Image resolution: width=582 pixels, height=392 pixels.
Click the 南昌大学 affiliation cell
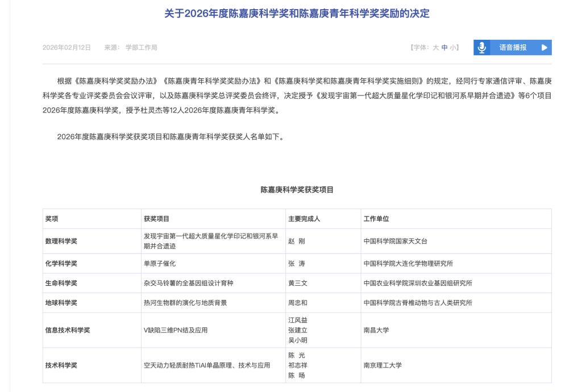(376, 330)
